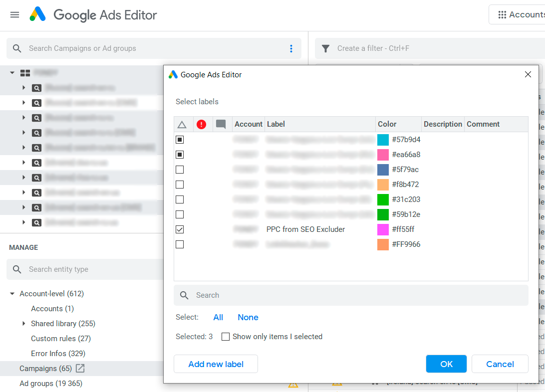
Task: Select Accounts (1) entity
Action: (52, 309)
